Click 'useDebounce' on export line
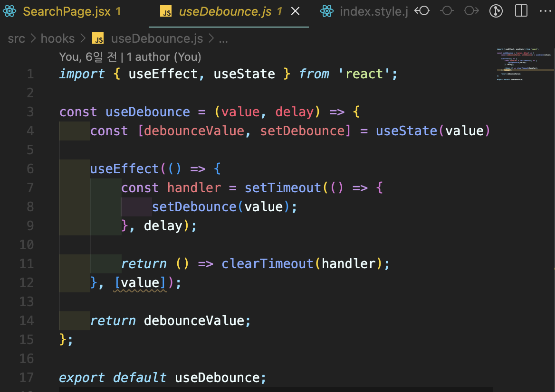This screenshot has height=392, width=555. tap(217, 377)
